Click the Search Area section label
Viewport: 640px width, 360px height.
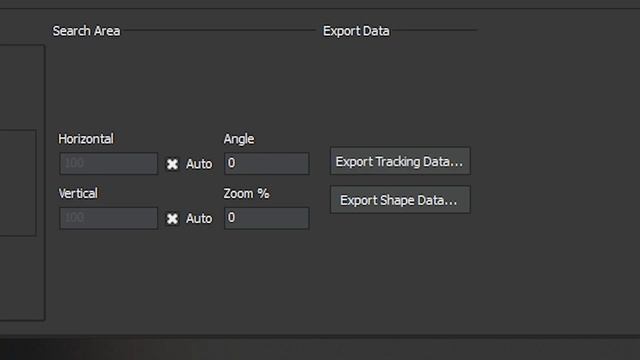tap(86, 31)
